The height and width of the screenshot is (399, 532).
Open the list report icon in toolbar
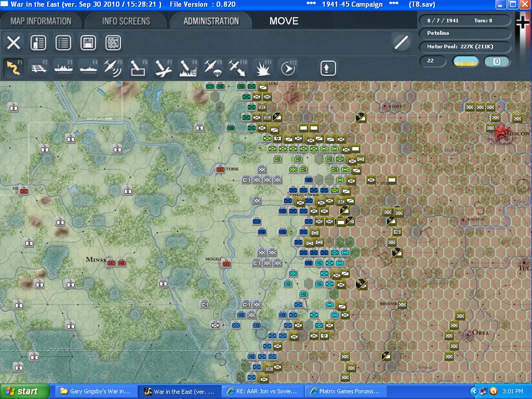[x=63, y=43]
